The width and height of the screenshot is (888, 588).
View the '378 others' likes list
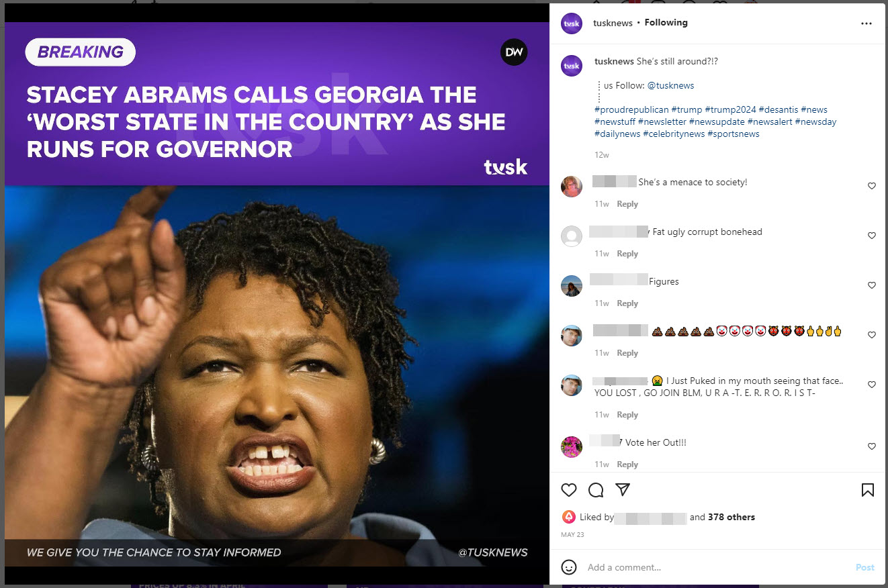[x=731, y=517]
